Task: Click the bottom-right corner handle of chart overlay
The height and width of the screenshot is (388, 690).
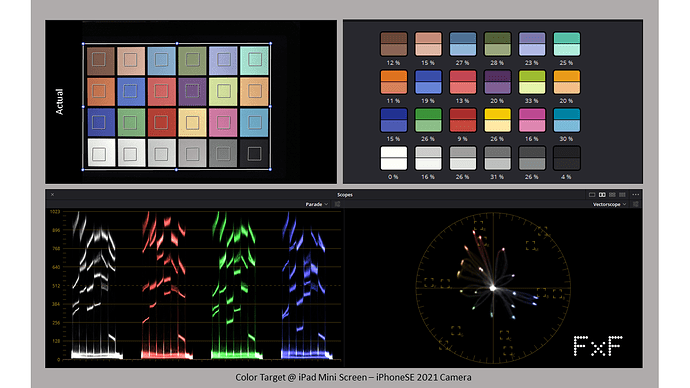Action: click(270, 169)
